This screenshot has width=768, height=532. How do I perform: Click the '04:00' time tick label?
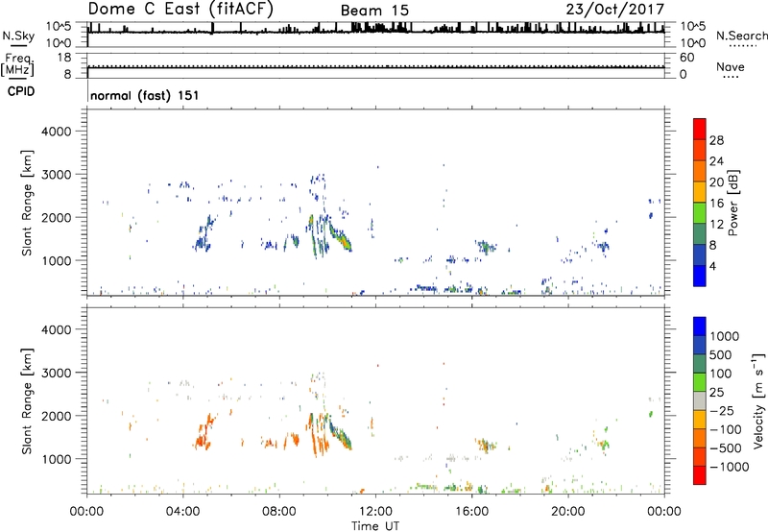click(x=182, y=512)
